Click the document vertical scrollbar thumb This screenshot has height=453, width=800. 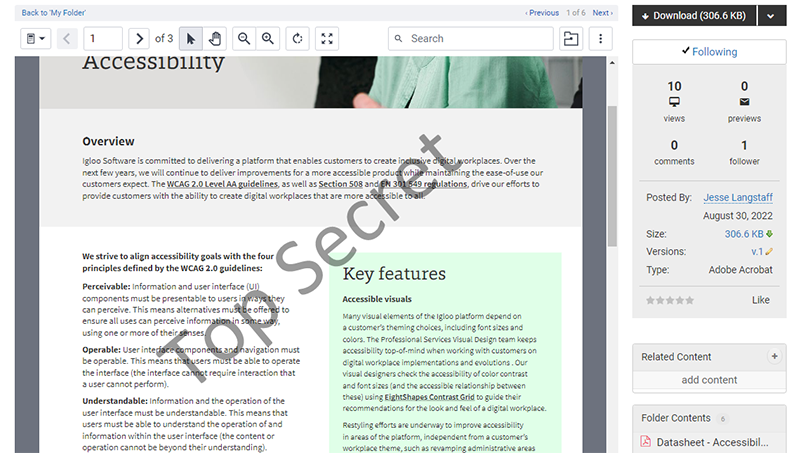[612, 176]
